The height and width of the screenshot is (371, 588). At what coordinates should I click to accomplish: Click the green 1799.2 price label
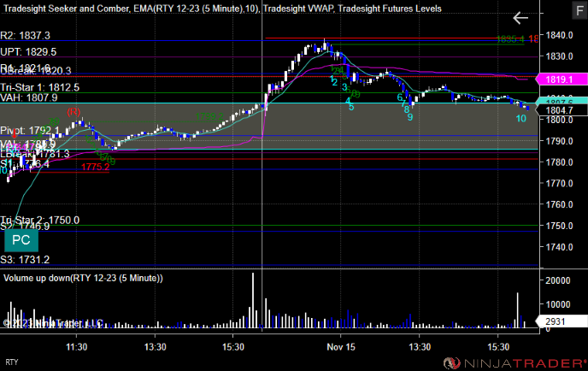pos(209,116)
